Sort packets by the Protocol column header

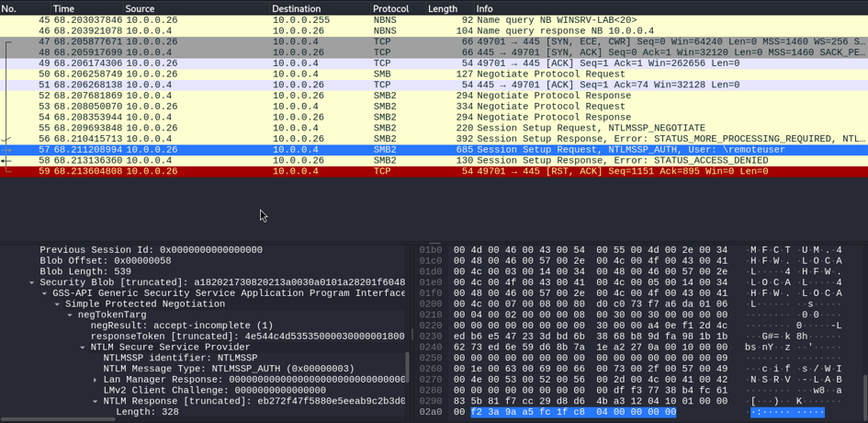point(390,8)
